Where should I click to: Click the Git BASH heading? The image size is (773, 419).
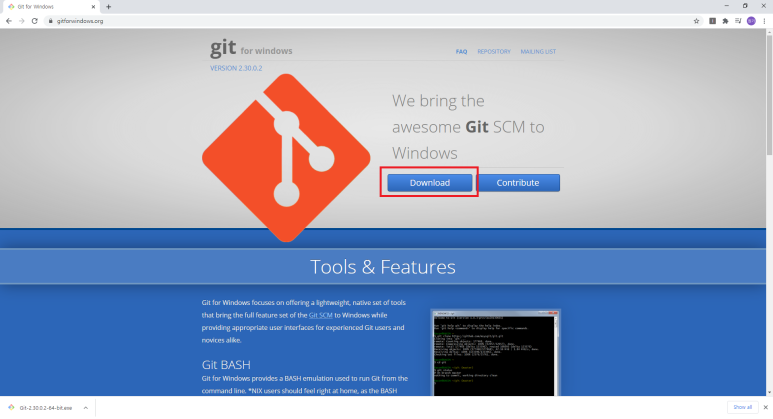226,364
